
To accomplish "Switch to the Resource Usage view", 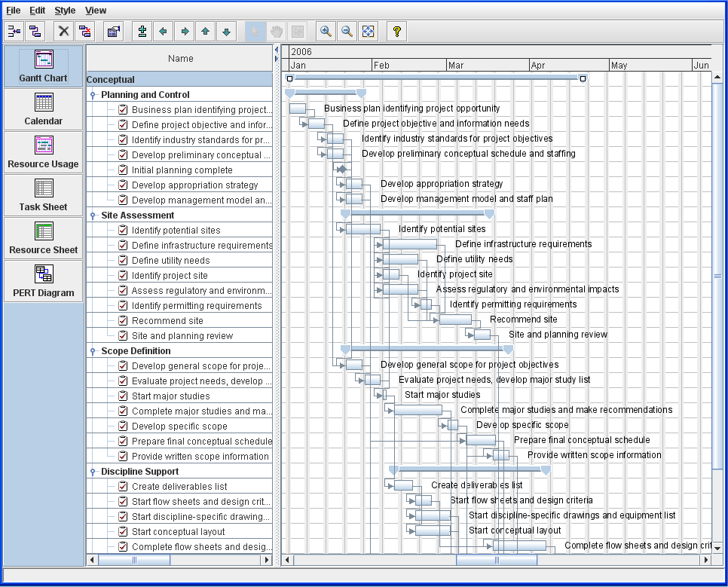I will [44, 153].
